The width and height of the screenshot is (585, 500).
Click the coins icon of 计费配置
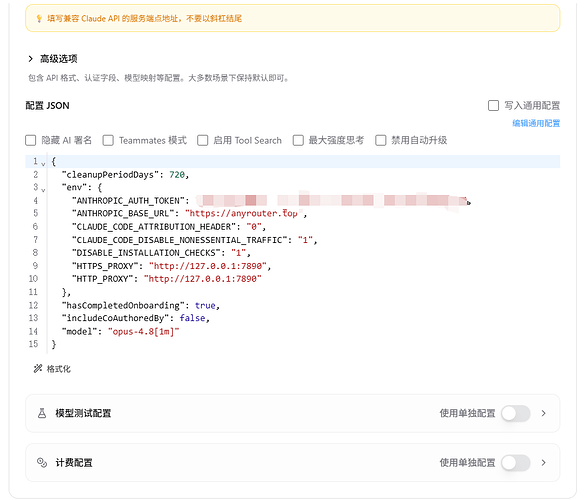click(x=42, y=463)
